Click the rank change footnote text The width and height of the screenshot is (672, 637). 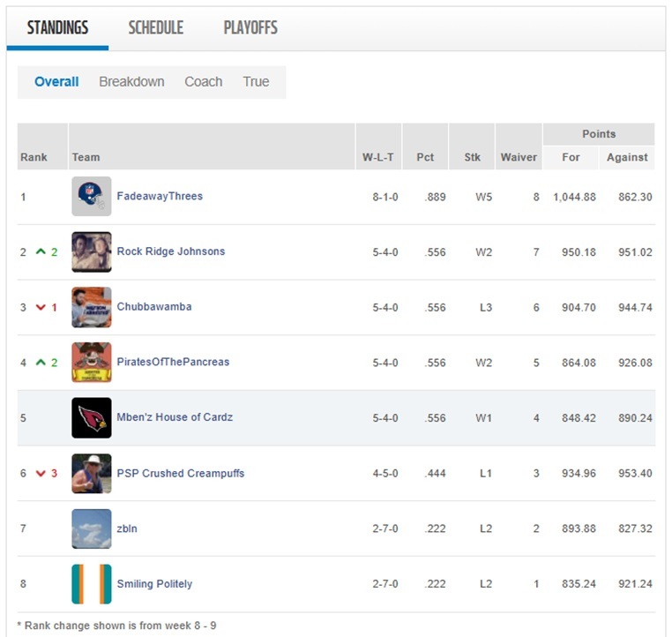click(116, 626)
